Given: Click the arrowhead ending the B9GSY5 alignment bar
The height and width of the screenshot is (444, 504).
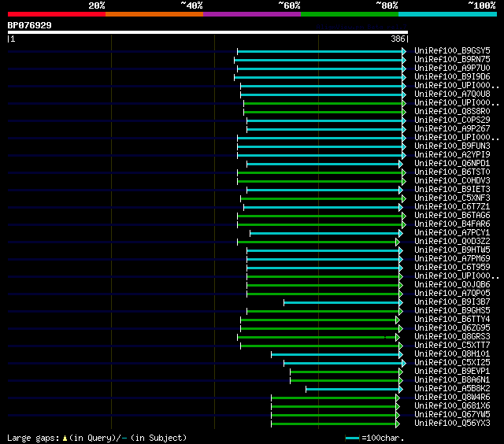Looking at the screenshot, I should pyautogui.click(x=404, y=51).
